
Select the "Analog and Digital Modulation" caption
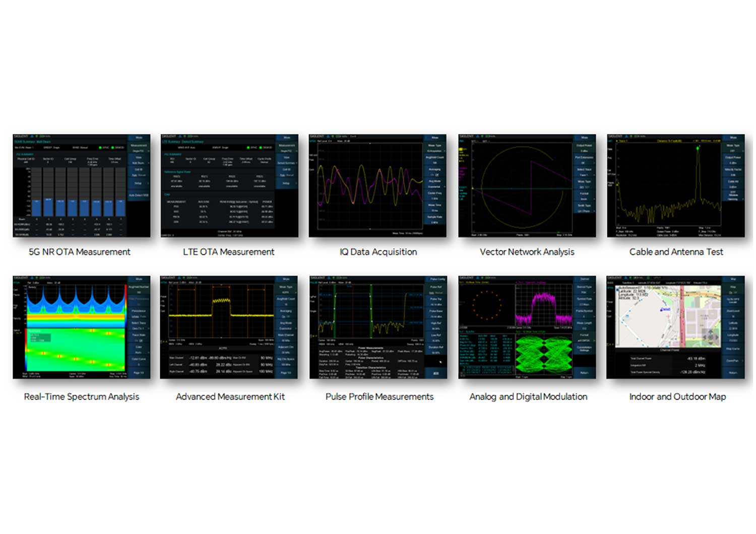point(528,397)
